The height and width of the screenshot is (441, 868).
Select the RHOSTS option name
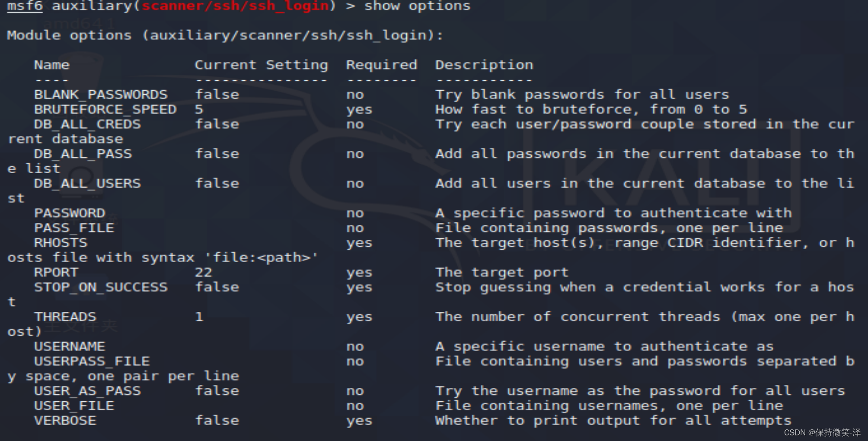point(61,243)
